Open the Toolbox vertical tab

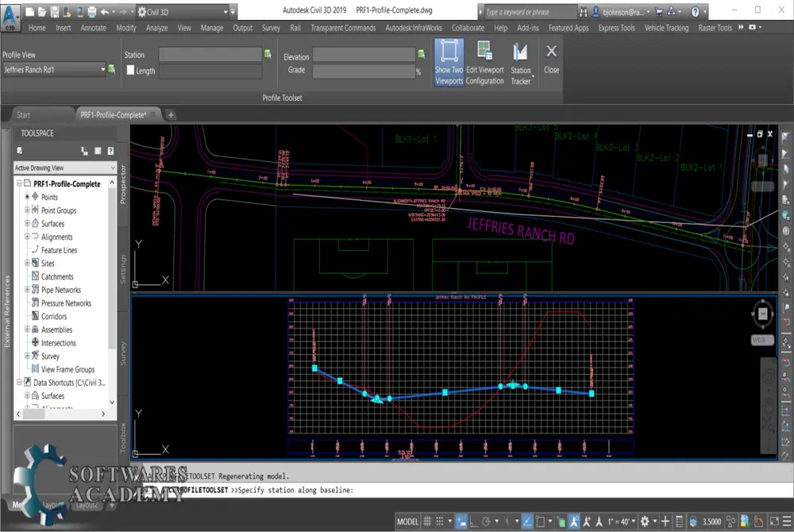[x=123, y=438]
